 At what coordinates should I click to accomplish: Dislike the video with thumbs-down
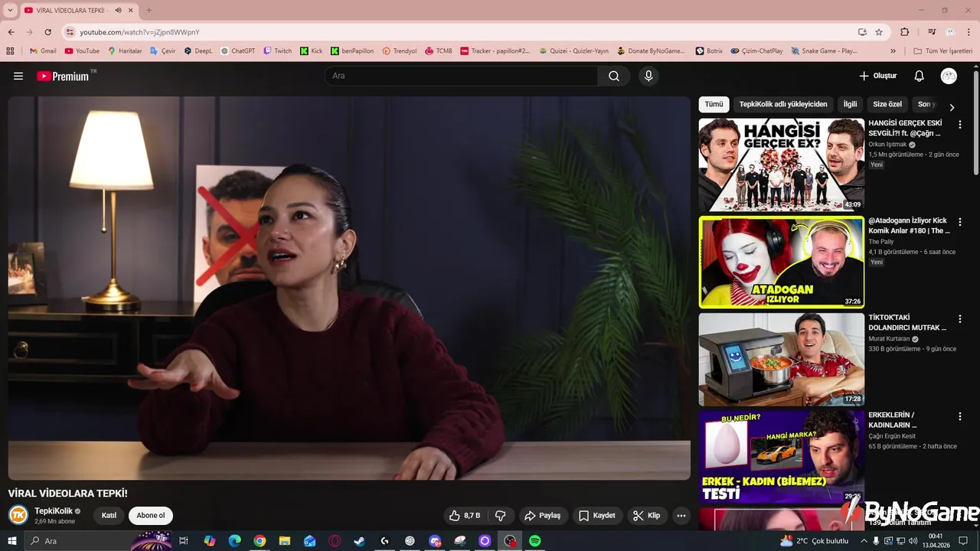pos(501,516)
